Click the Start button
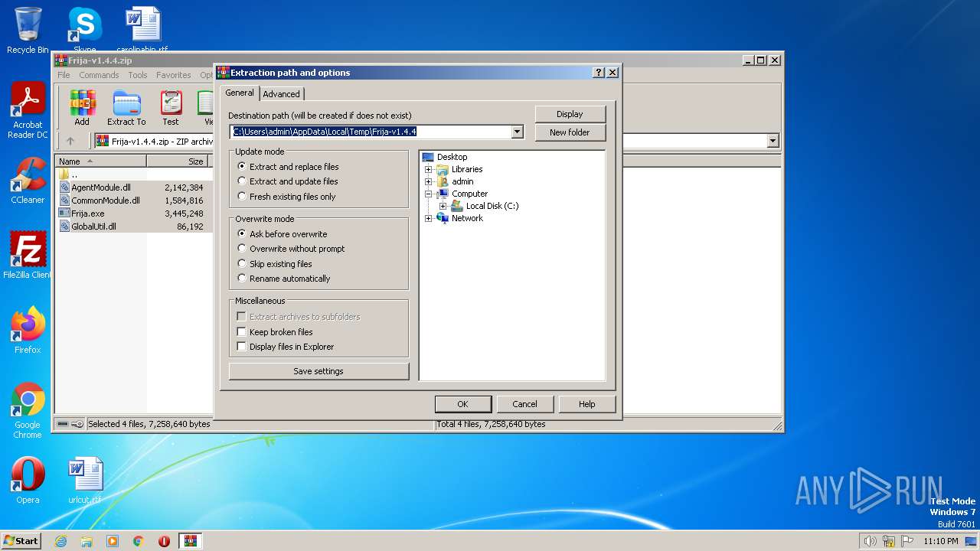Image resolution: width=980 pixels, height=551 pixels. (x=21, y=541)
